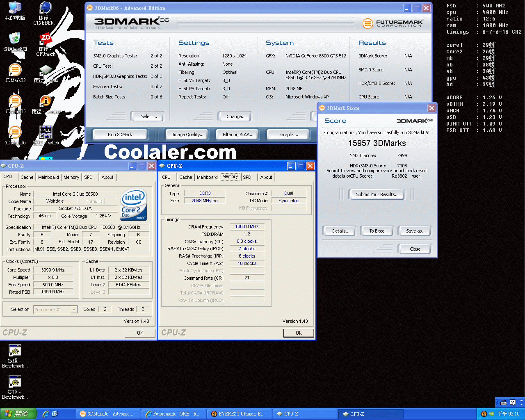Open the Recycle Bin desktop icon
Screen dimensions: 525x420
coord(15,42)
